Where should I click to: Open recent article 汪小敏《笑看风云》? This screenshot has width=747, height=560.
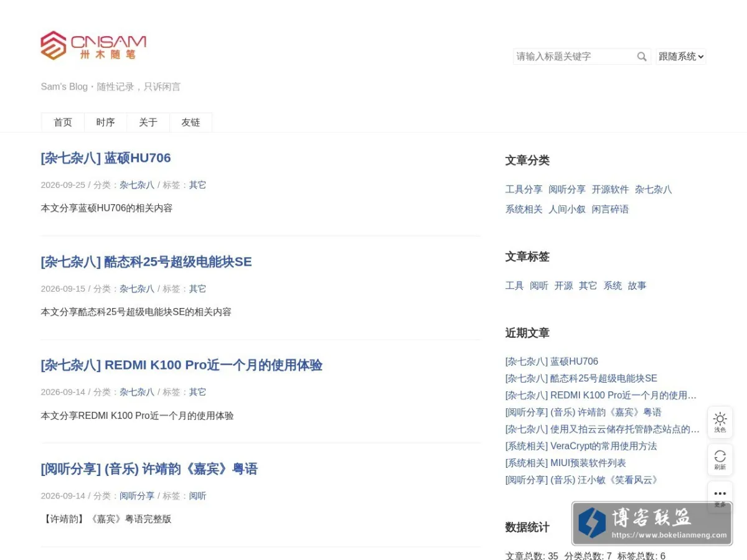click(583, 480)
